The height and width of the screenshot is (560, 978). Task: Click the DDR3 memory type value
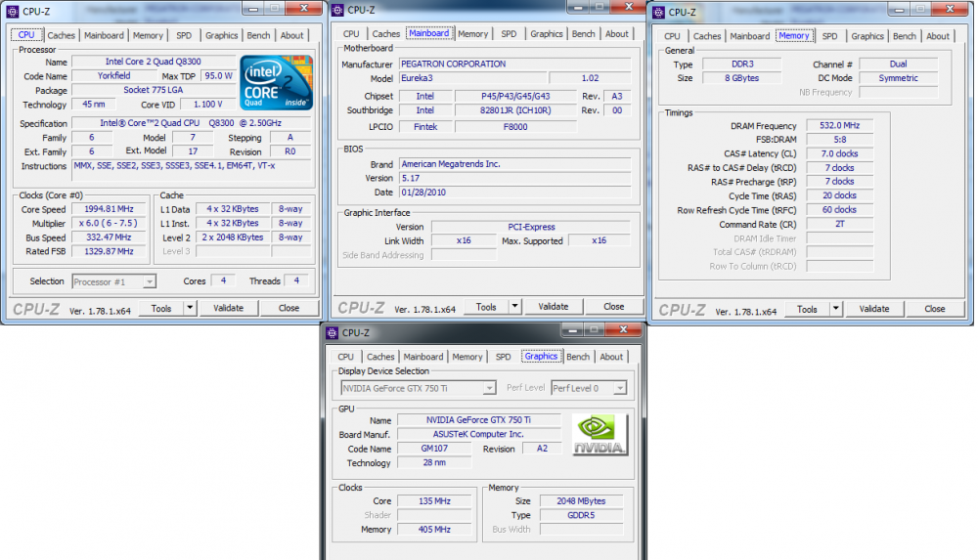(742, 64)
